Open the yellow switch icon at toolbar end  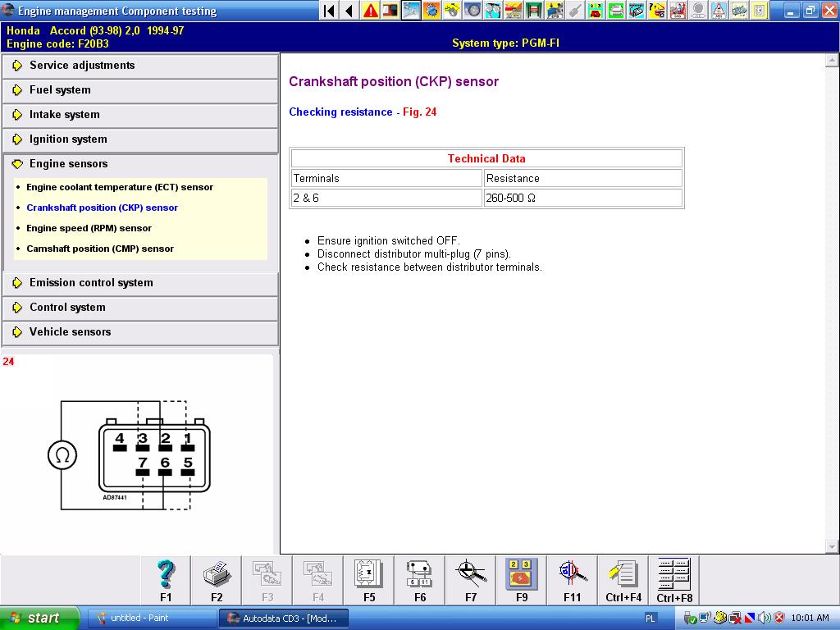tap(759, 10)
